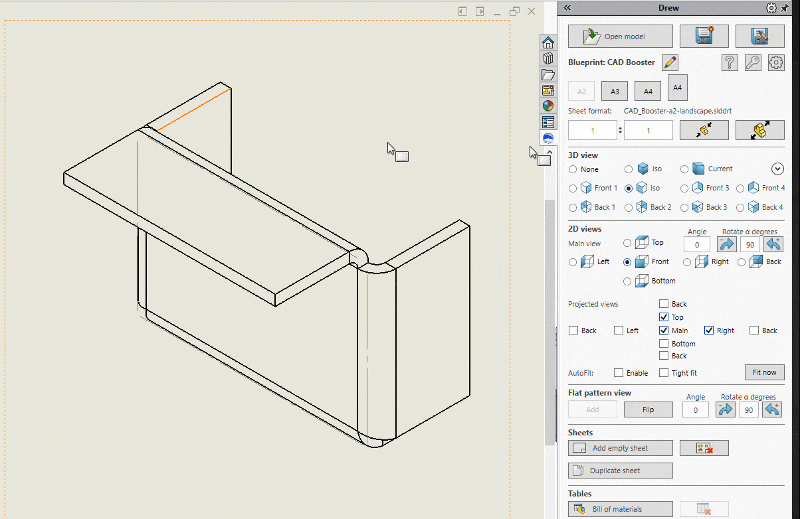Open the Drew title bar gear dropdown

pyautogui.click(x=772, y=7)
